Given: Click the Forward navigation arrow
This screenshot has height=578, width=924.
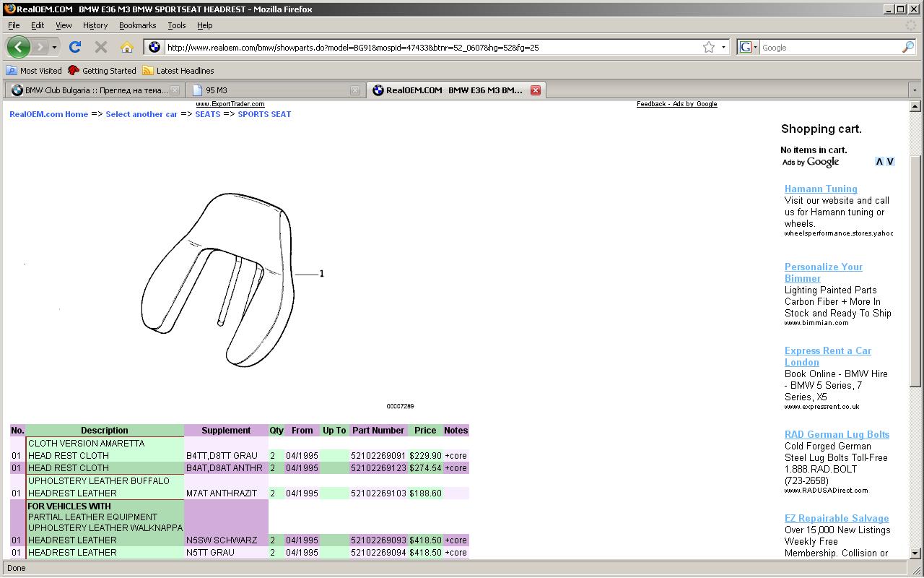Looking at the screenshot, I should pos(40,47).
